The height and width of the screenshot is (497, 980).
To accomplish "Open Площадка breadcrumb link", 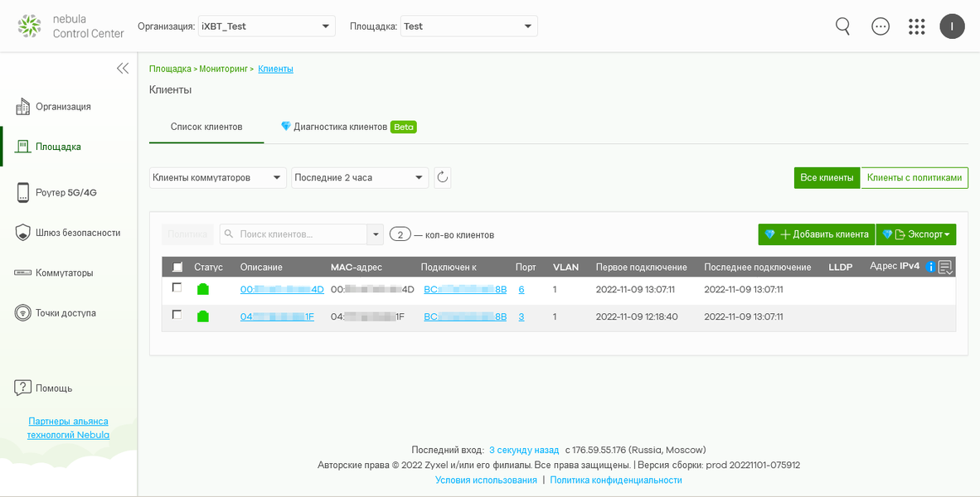I will pyautogui.click(x=169, y=69).
